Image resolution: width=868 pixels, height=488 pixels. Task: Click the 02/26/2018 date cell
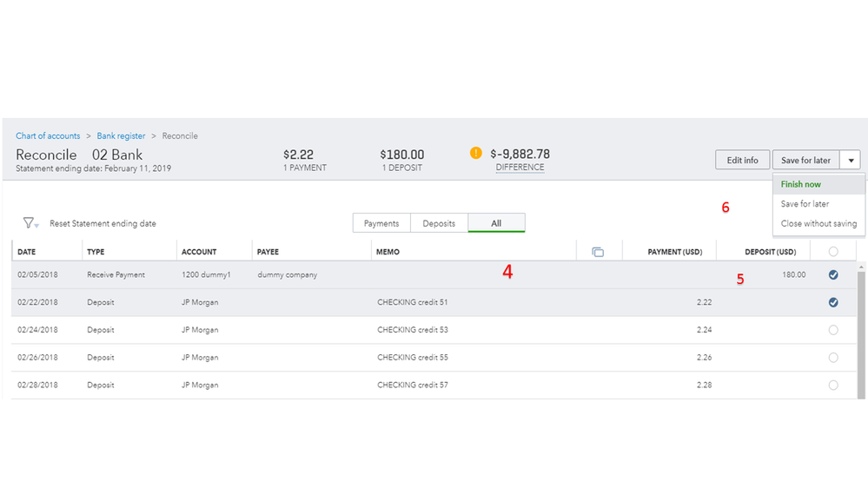37,358
